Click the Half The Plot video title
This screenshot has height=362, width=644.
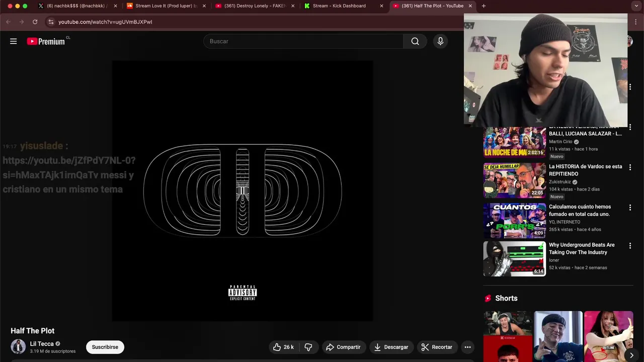coord(33,331)
